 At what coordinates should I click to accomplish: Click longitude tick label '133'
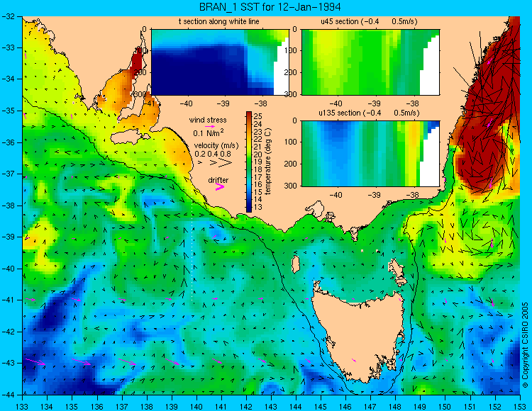point(23,406)
